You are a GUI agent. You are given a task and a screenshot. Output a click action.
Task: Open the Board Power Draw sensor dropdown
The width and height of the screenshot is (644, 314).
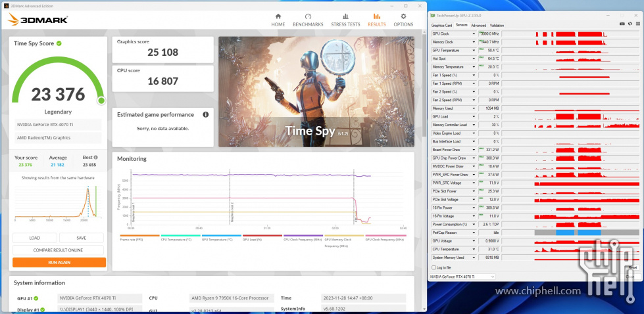click(474, 150)
